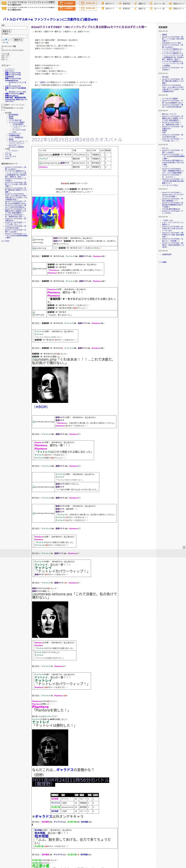
Task: Select the 'and' search radio button
Action: [x=6, y=39]
